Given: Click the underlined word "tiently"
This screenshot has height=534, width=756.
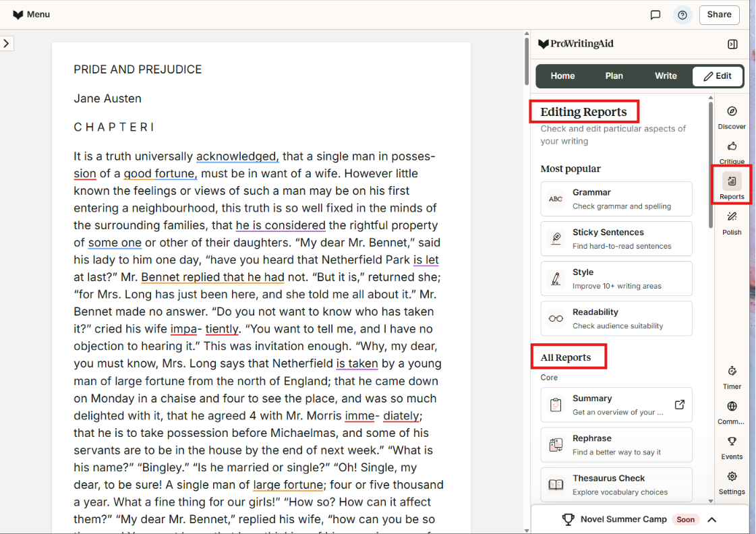Looking at the screenshot, I should 221,329.
